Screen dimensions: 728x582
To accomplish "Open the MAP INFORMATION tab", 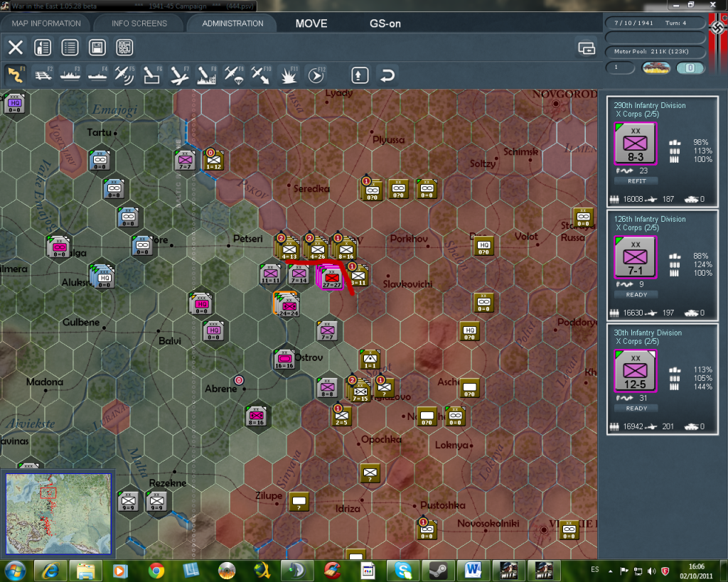I will tap(46, 23).
